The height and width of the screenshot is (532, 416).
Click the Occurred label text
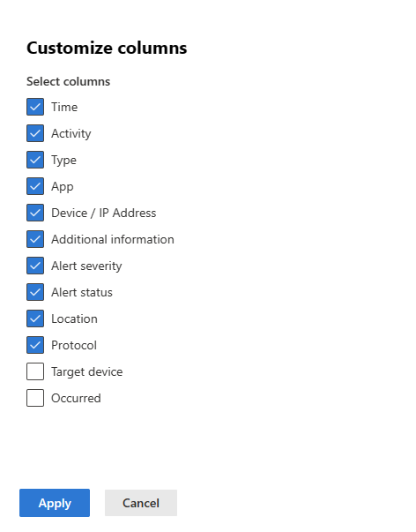coord(76,398)
